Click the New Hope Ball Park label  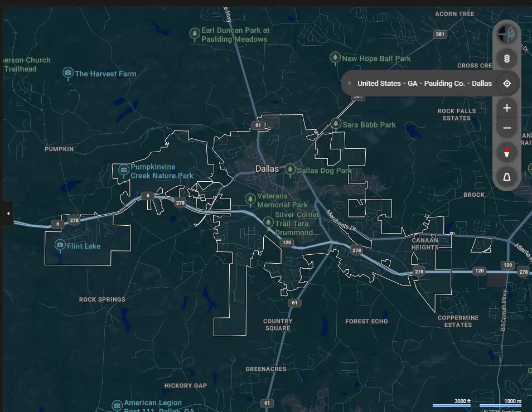[x=376, y=59]
